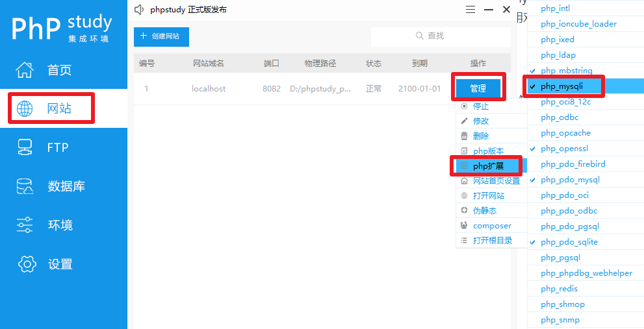This screenshot has width=644, height=329.
Task: Click the ring icon beside 伪静态
Action: point(464,210)
